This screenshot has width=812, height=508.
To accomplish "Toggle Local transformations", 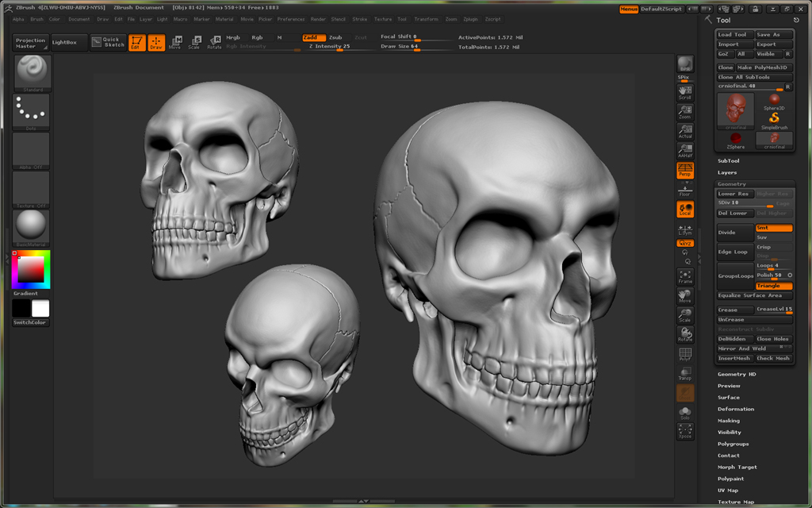I will click(685, 209).
